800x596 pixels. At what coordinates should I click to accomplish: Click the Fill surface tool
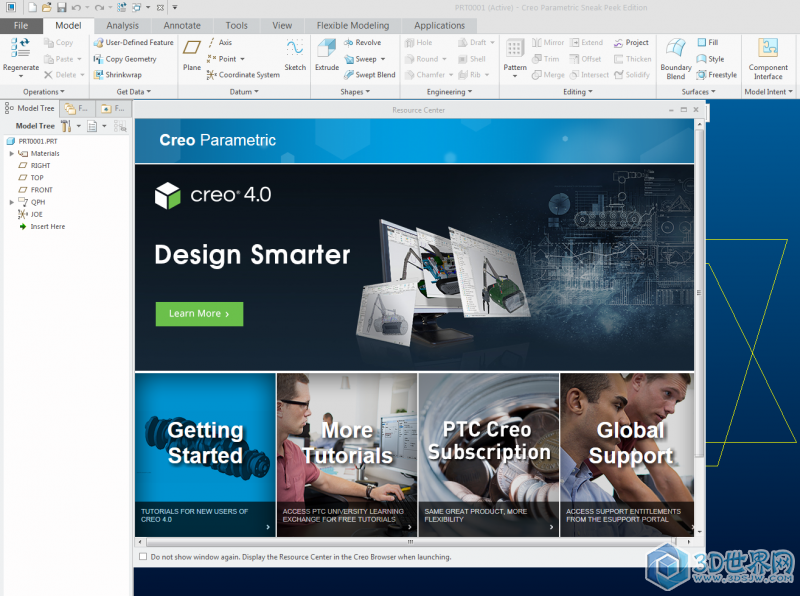[708, 42]
